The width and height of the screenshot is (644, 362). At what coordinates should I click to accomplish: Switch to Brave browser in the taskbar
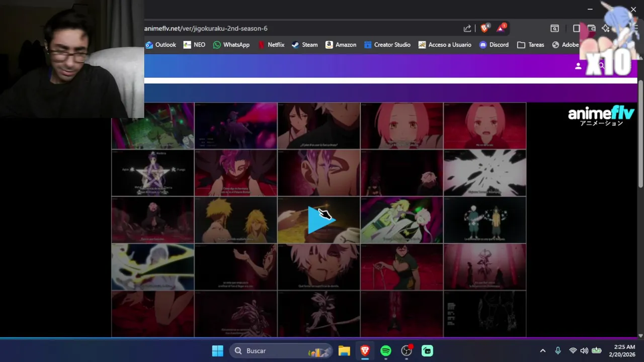click(x=365, y=351)
